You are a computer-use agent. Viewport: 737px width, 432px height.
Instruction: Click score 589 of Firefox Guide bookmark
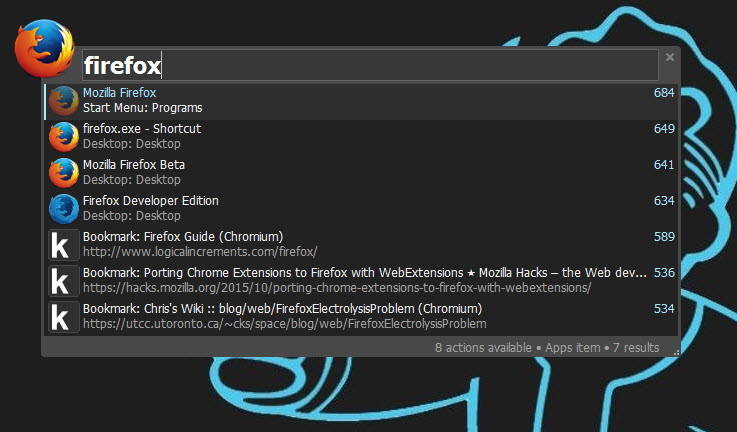tap(664, 237)
